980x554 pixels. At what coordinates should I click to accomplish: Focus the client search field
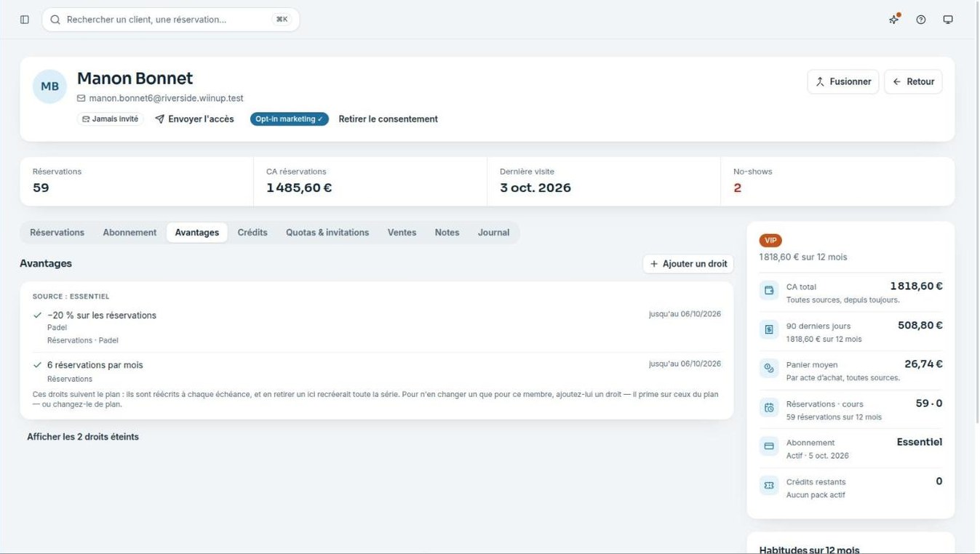tap(171, 20)
